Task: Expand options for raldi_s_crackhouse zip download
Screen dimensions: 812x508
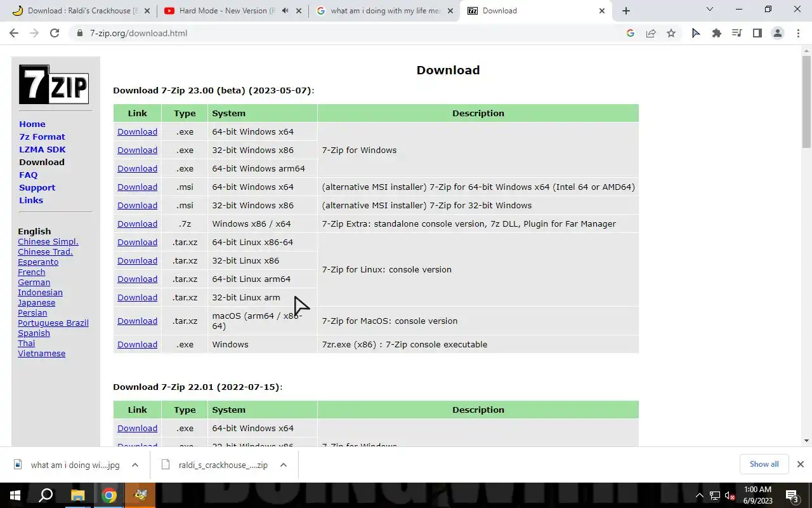Action: pyautogui.click(x=284, y=465)
